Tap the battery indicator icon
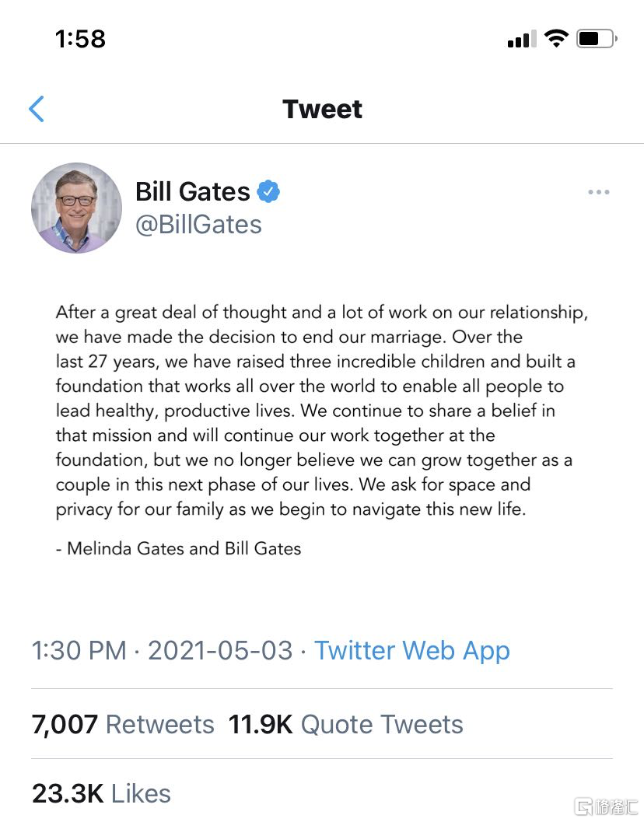This screenshot has height=822, width=644. click(597, 39)
